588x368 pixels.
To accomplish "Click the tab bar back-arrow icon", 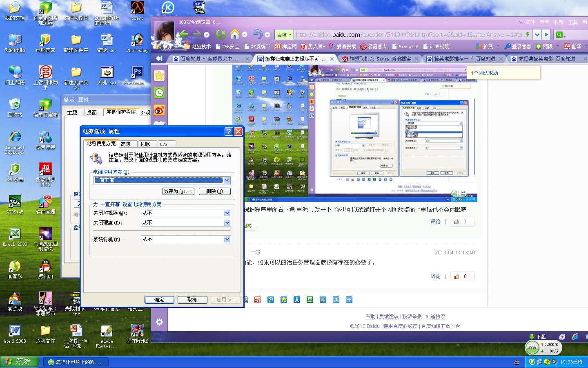I will [159, 58].
